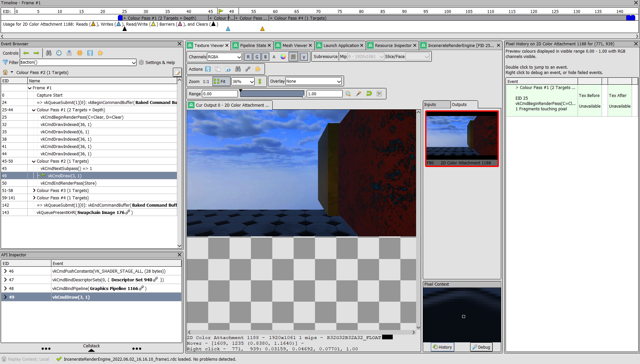Click the Debug button in Pixel Context
This screenshot has width=640, height=364.
pyautogui.click(x=481, y=347)
